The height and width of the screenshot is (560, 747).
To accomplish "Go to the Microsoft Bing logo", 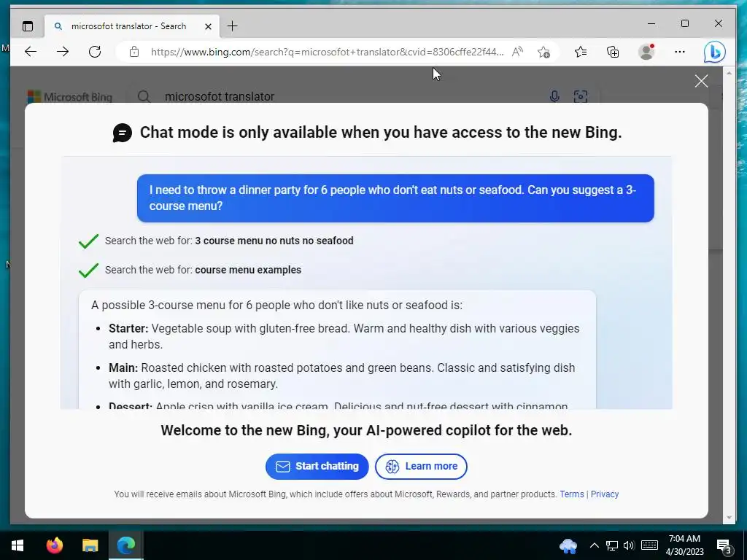I will 70,97.
